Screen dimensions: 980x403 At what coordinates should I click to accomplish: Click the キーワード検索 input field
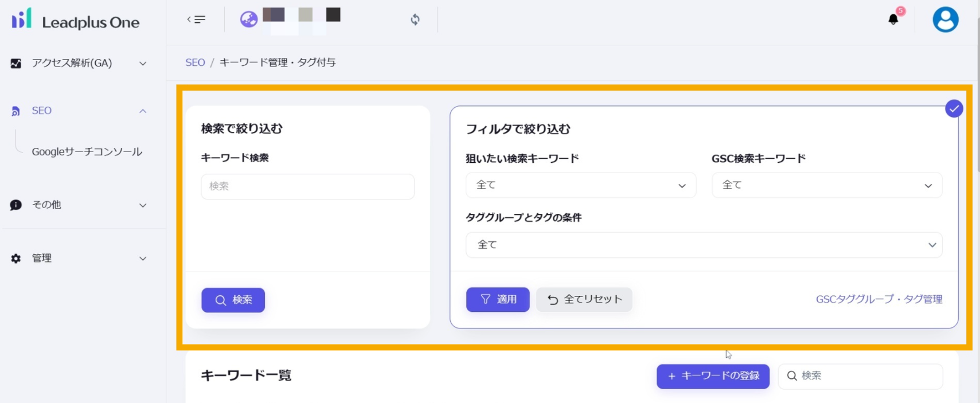pyautogui.click(x=307, y=186)
